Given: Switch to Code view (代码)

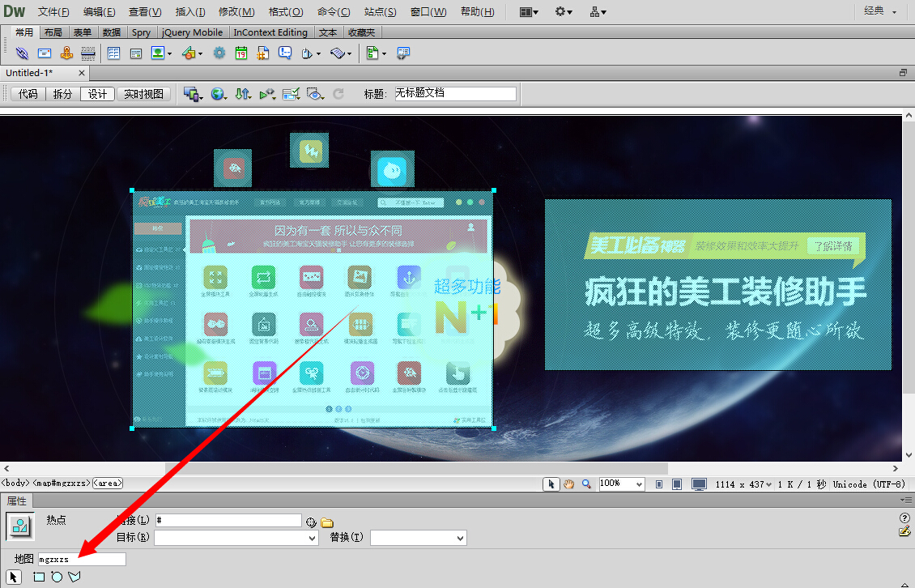Looking at the screenshot, I should (x=28, y=94).
